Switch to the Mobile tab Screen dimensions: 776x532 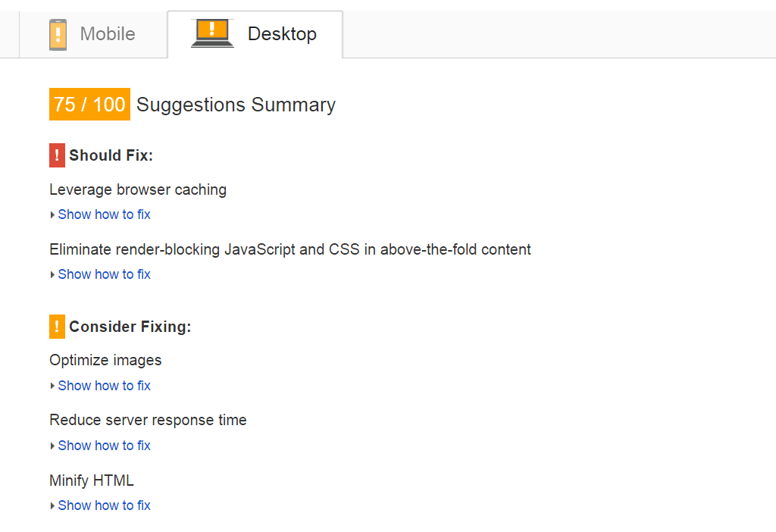click(92, 33)
